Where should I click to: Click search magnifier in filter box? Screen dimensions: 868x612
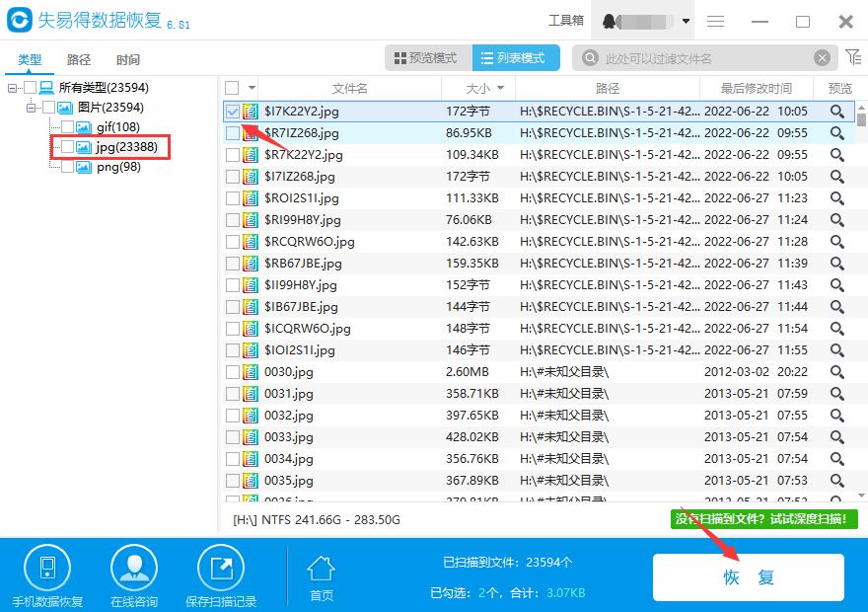pos(590,57)
